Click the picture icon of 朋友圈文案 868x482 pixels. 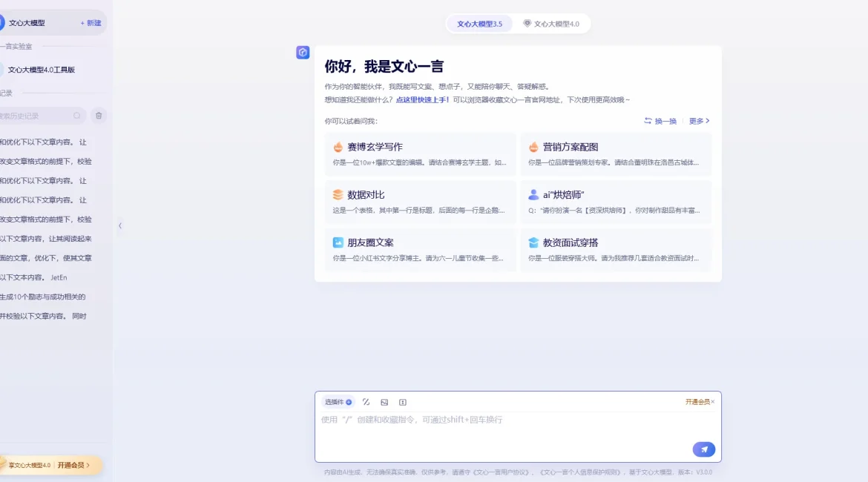[x=338, y=242]
